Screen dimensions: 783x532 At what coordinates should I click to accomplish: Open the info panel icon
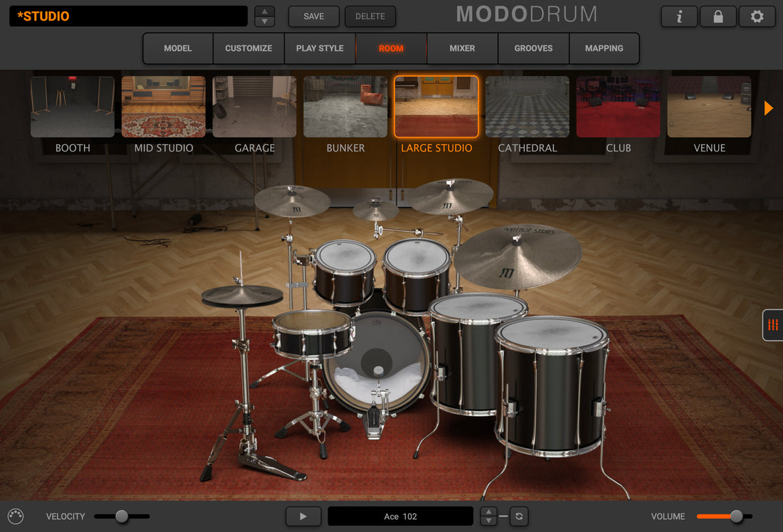pos(679,16)
